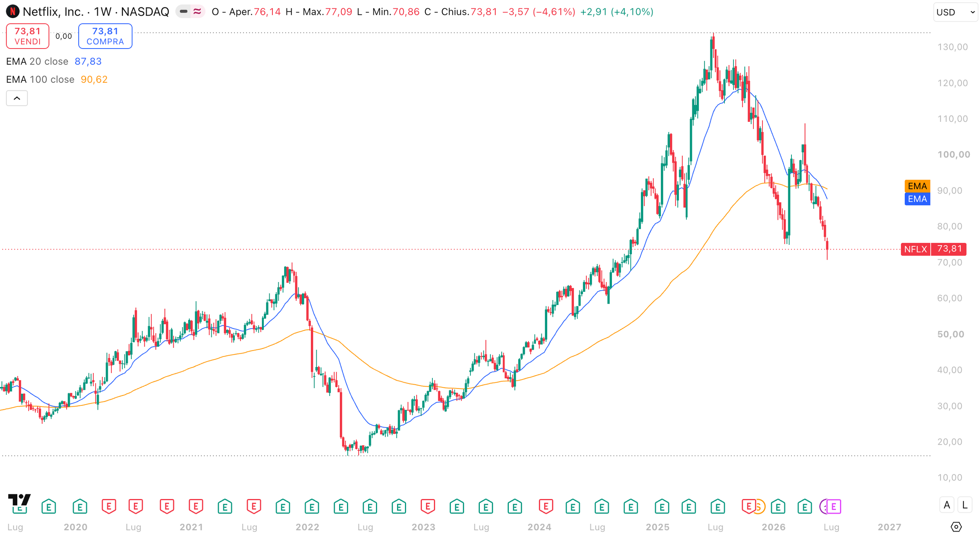
Task: Open the green earnings marker for April 2025
Action: coord(689,506)
